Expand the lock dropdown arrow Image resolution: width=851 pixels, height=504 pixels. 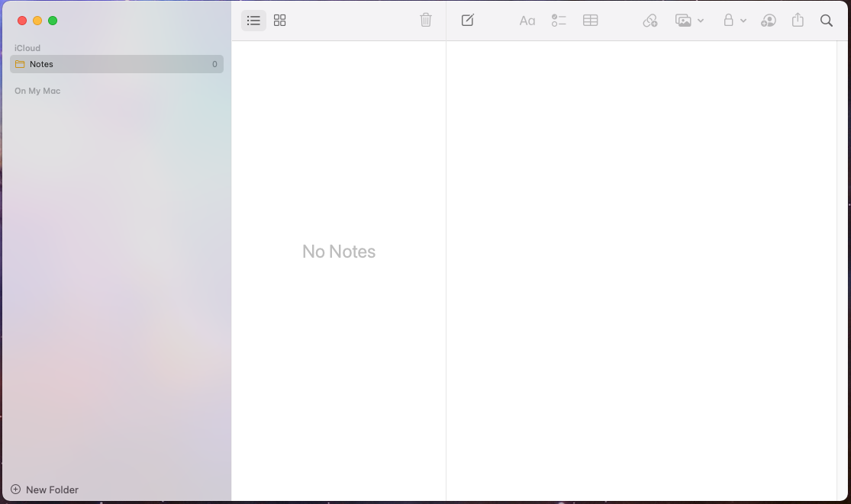(743, 21)
